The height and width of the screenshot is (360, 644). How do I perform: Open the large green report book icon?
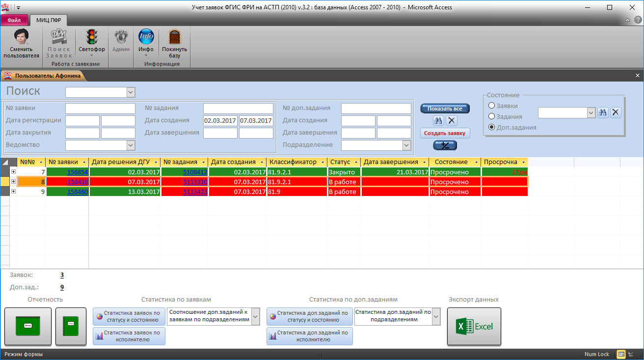pos(28,326)
